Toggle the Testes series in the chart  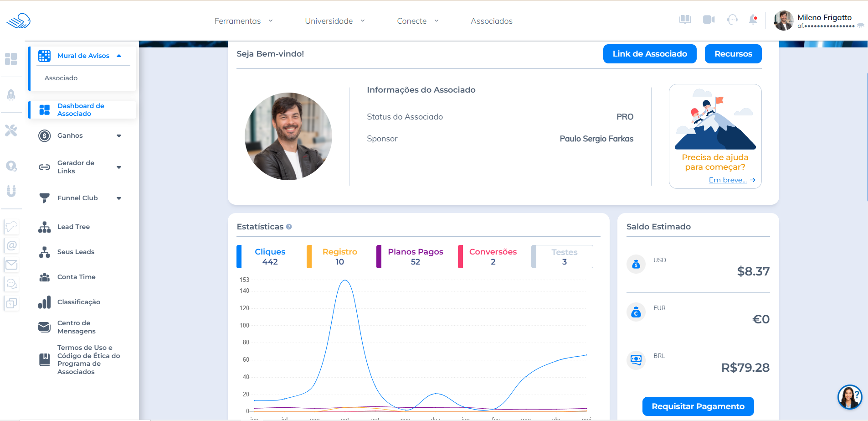tap(564, 256)
